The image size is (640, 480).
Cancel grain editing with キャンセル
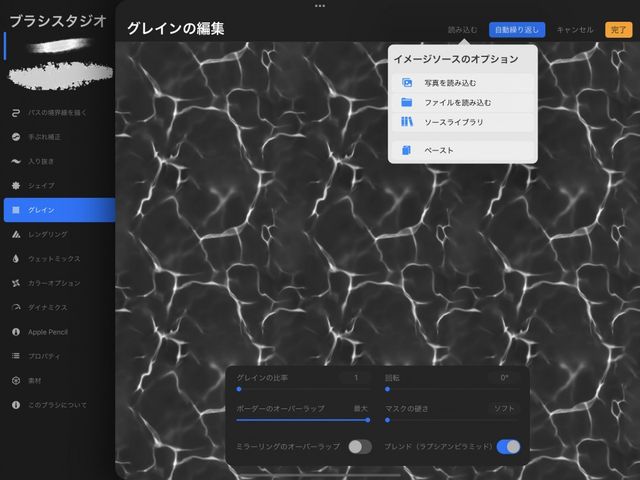pos(575,30)
